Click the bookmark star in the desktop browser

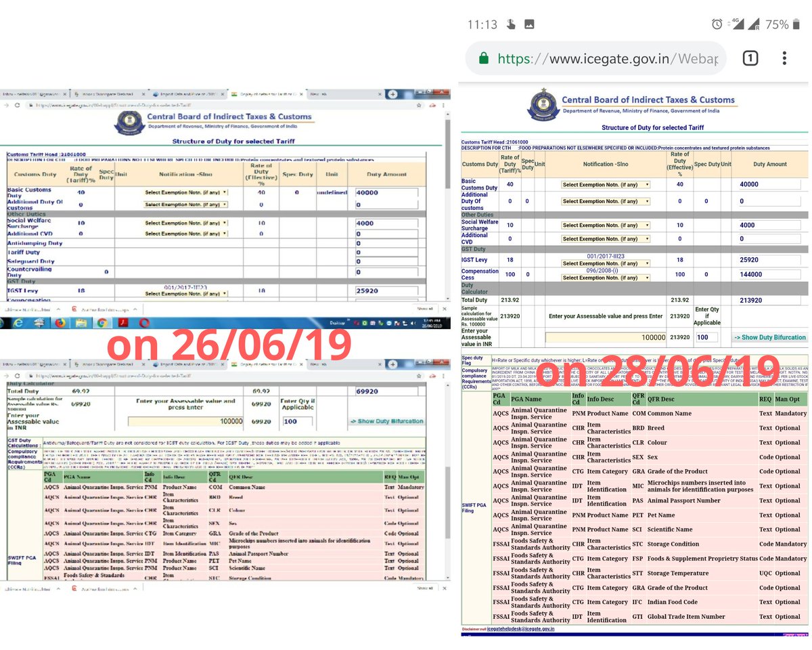coord(419,105)
